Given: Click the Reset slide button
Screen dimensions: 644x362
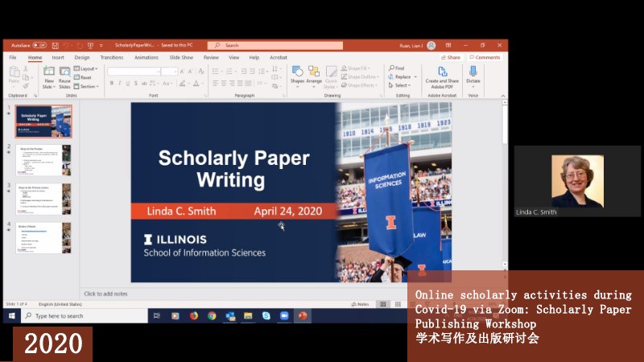Looking at the screenshot, I should (x=83, y=77).
